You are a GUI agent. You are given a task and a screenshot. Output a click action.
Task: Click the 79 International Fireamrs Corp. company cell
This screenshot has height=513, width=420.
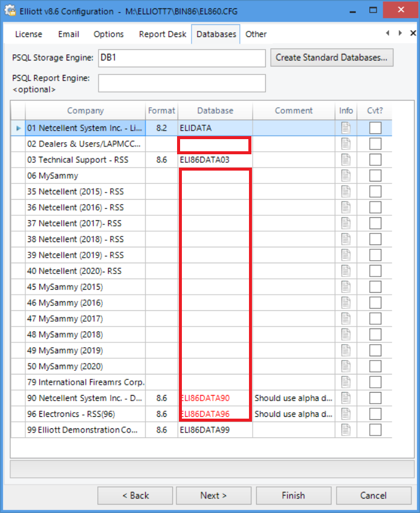click(x=85, y=382)
